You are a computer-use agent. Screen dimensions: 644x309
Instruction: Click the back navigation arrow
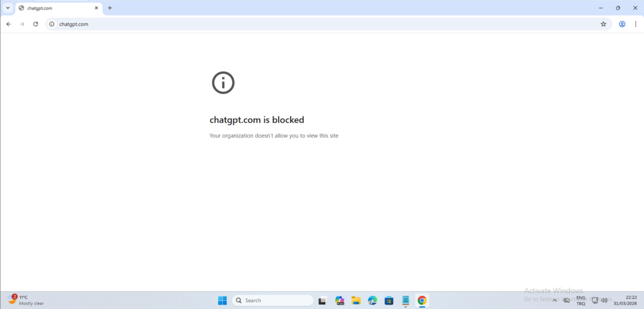pos(8,24)
